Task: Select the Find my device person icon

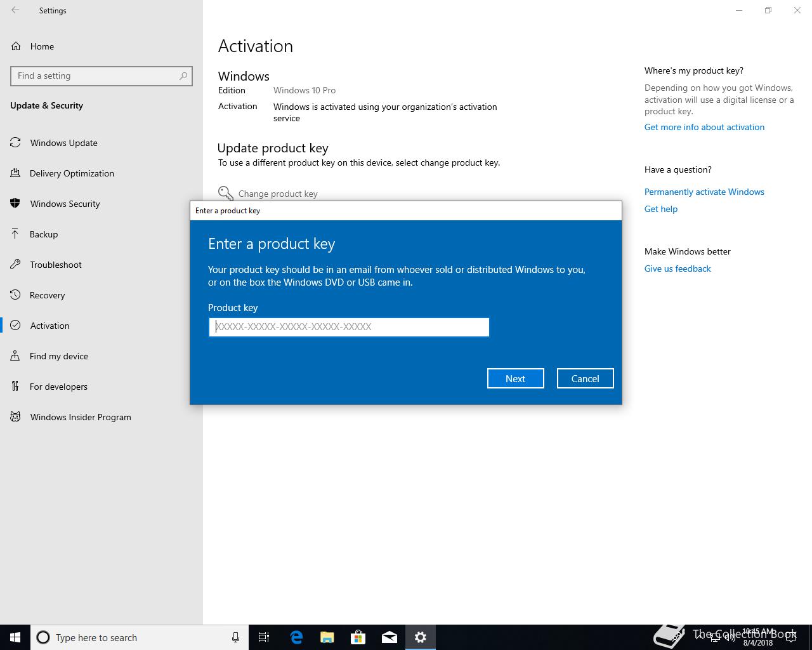Action: point(15,356)
